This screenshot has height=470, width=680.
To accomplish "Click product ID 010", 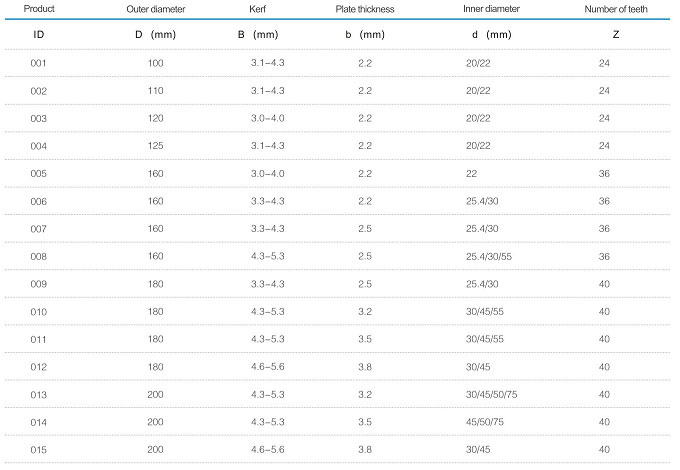I will click(x=39, y=312).
